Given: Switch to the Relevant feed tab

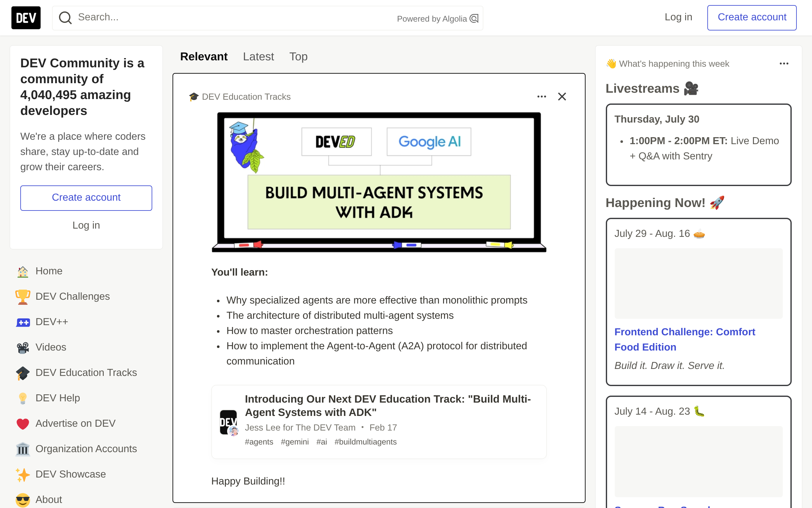Looking at the screenshot, I should (204, 57).
